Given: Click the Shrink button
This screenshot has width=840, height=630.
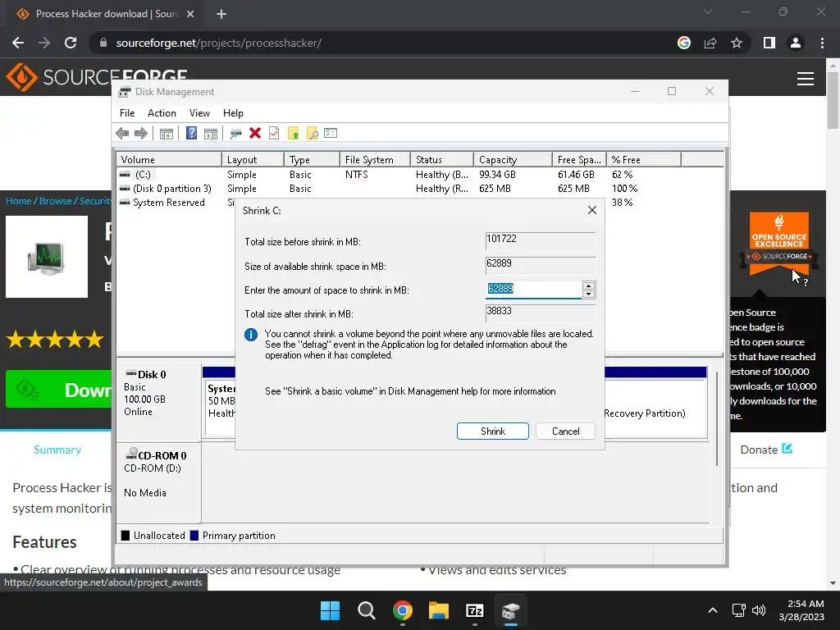Looking at the screenshot, I should tap(493, 431).
